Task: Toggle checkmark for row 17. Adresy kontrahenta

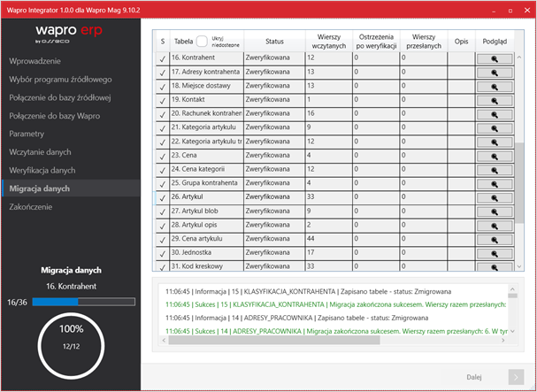Action: coord(162,73)
